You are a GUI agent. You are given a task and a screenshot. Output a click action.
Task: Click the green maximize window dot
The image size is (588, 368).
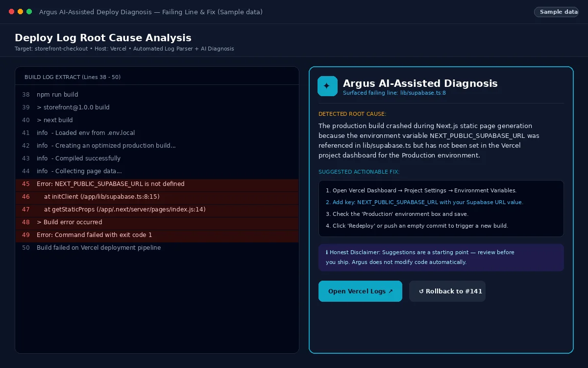(x=29, y=12)
